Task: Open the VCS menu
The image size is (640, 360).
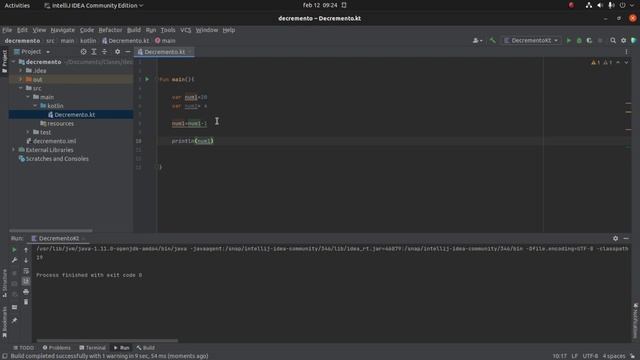Action: [x=185, y=30]
